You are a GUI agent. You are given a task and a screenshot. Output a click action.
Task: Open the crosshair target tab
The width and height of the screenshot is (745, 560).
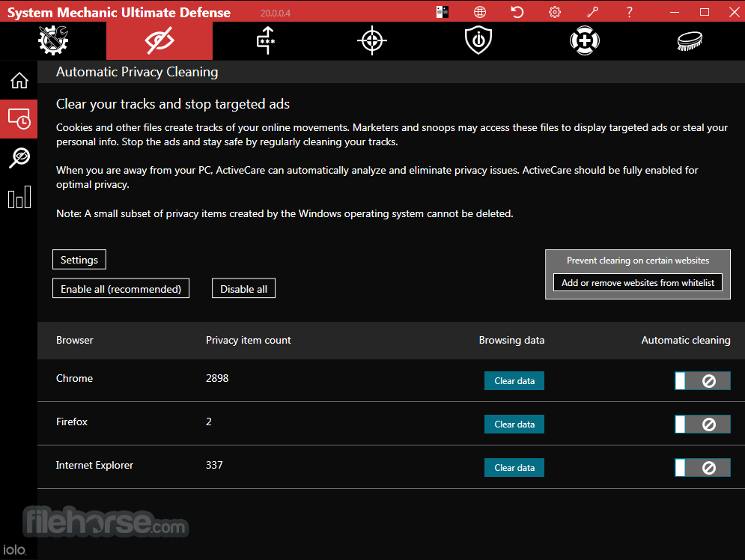click(x=372, y=40)
